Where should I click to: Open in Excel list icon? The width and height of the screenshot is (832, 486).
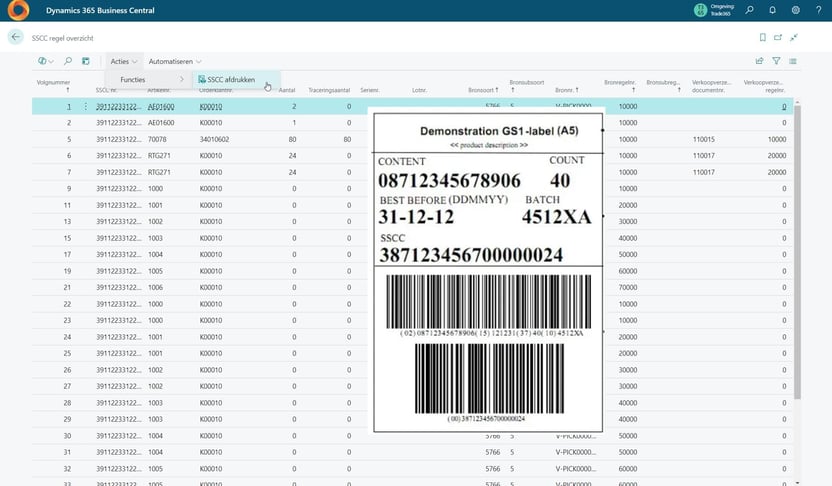click(x=85, y=61)
